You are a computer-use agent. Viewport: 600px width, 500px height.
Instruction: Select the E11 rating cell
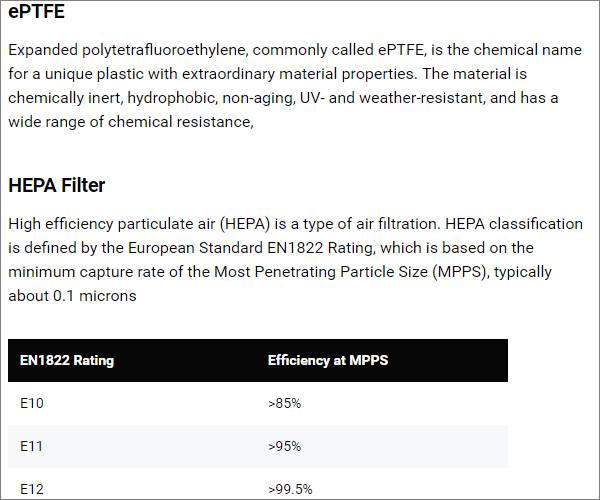(x=31, y=446)
